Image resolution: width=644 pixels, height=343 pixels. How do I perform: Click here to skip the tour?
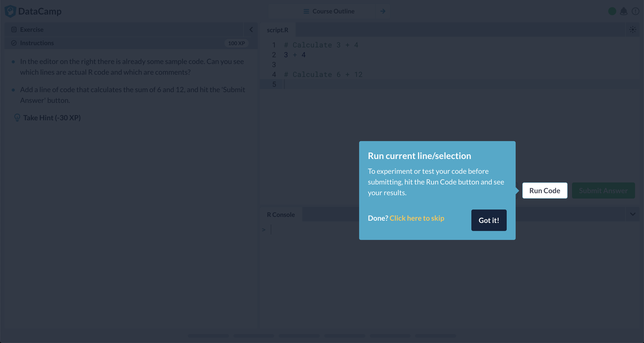(417, 218)
